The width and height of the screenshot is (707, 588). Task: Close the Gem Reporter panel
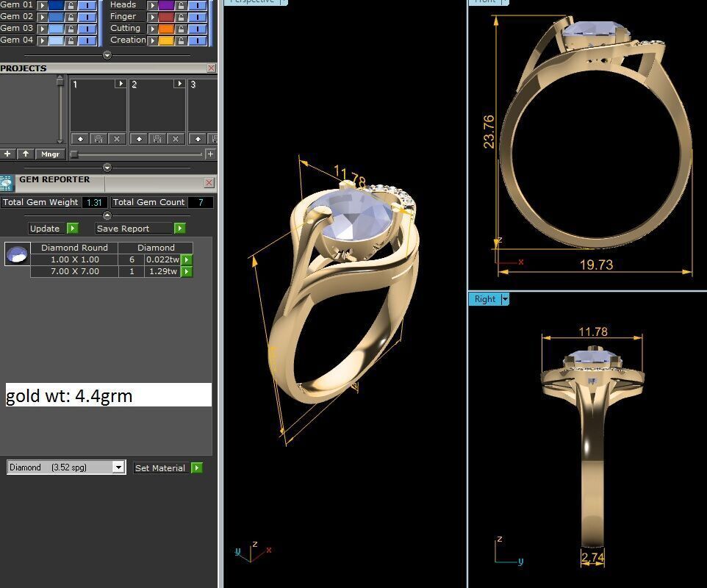[x=209, y=182]
